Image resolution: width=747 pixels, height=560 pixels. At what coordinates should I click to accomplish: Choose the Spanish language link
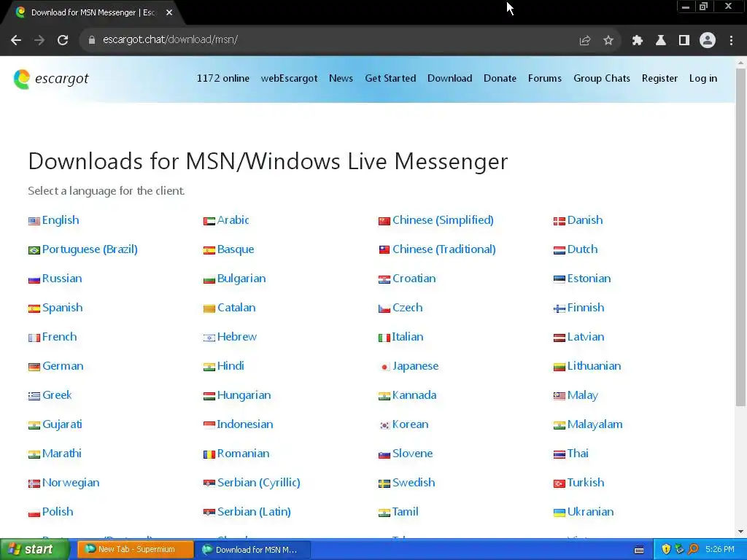click(63, 308)
